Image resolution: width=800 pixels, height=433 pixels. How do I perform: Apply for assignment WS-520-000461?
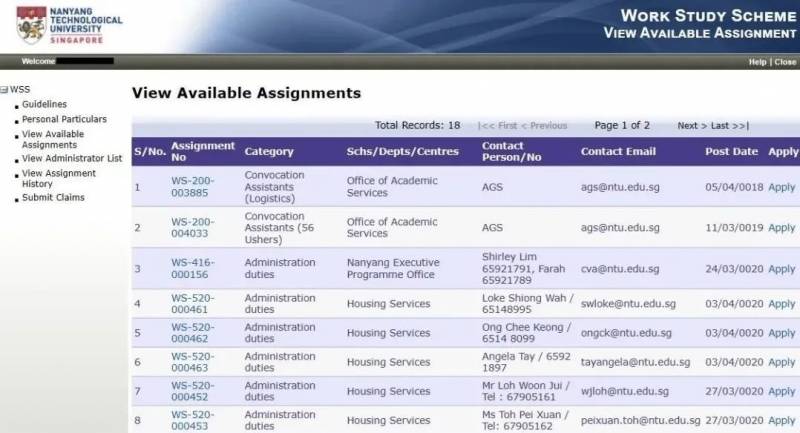coord(781,304)
